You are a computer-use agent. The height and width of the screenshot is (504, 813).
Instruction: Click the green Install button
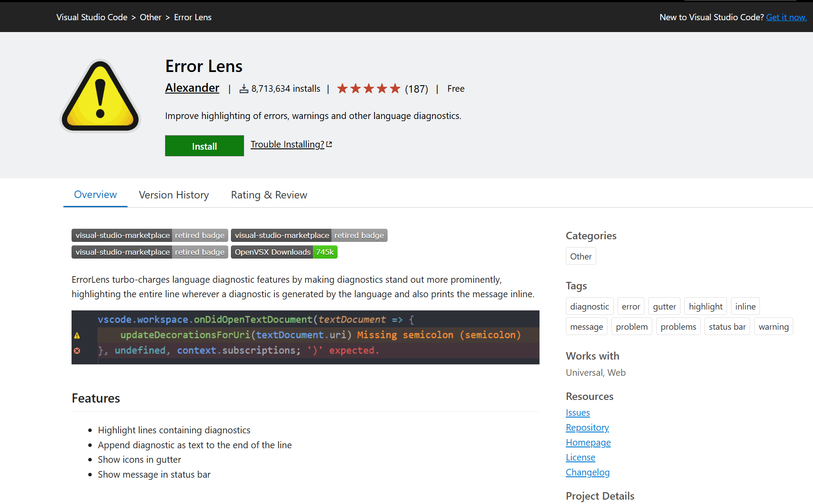pos(205,146)
